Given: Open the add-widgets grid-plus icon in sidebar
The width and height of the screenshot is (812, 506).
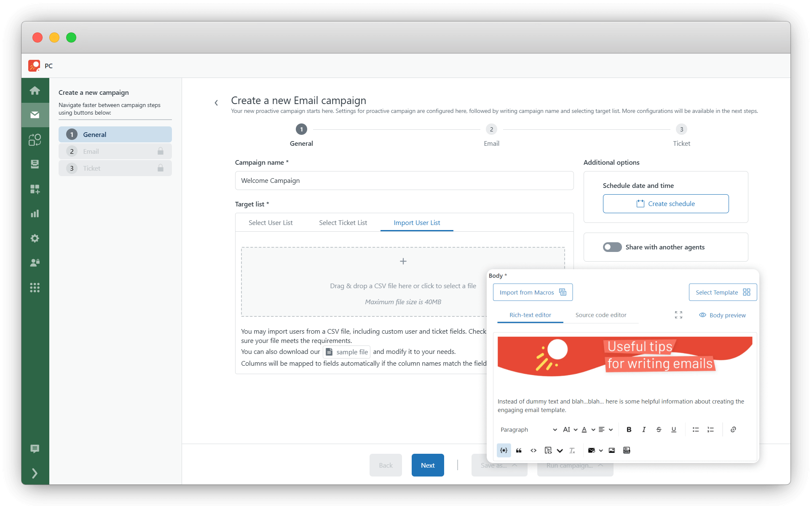Looking at the screenshot, I should (x=35, y=189).
